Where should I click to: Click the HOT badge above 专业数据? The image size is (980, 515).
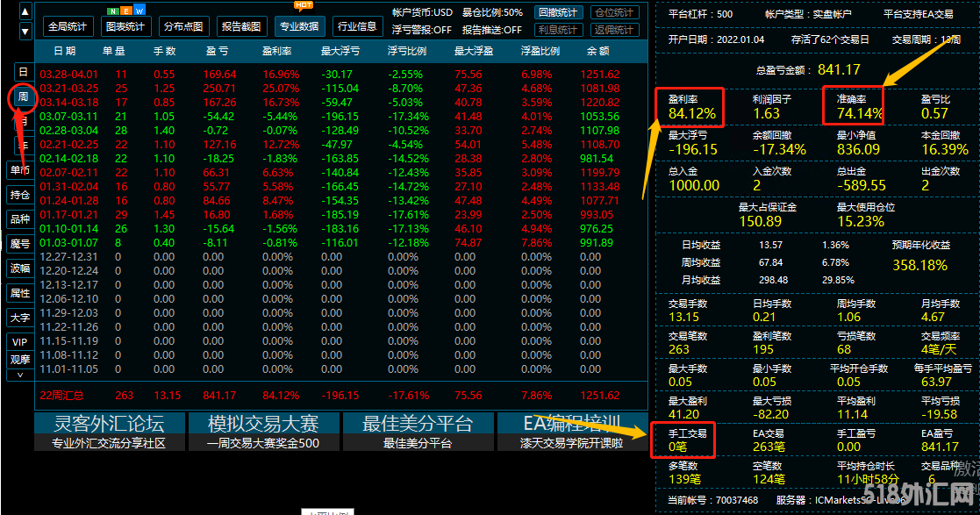pos(304,5)
